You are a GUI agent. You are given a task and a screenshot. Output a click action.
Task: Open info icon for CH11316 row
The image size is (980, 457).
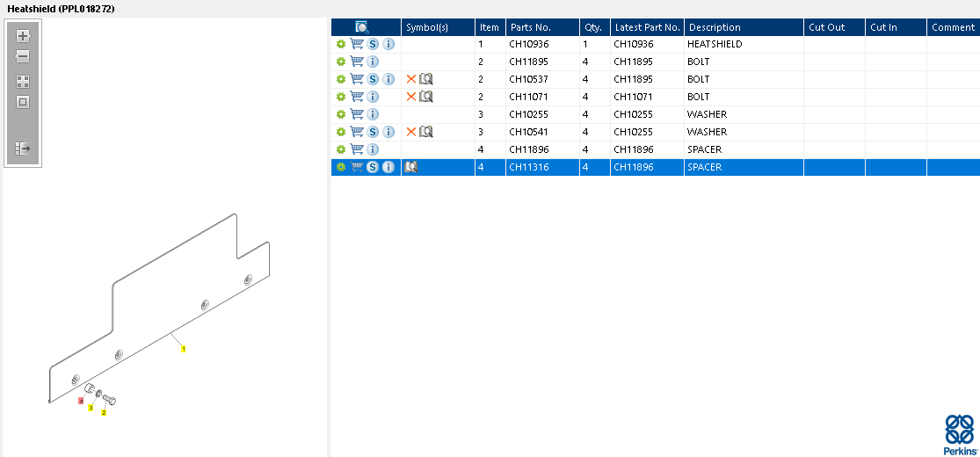click(388, 167)
